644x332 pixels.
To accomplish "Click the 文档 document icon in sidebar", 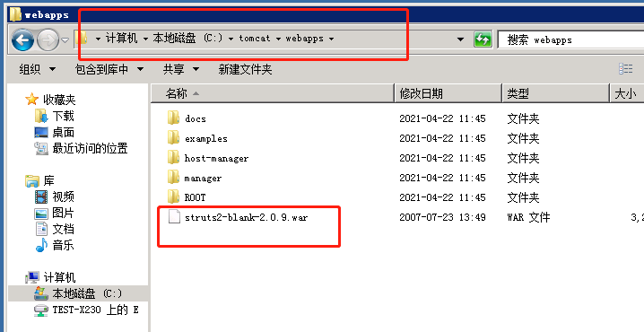I will pyautogui.click(x=41, y=229).
